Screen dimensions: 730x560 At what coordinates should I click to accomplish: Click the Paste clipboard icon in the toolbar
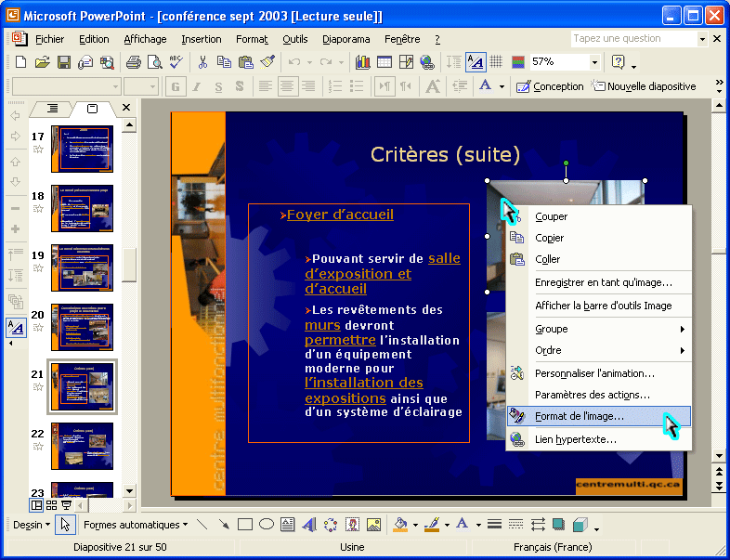pyautogui.click(x=246, y=62)
